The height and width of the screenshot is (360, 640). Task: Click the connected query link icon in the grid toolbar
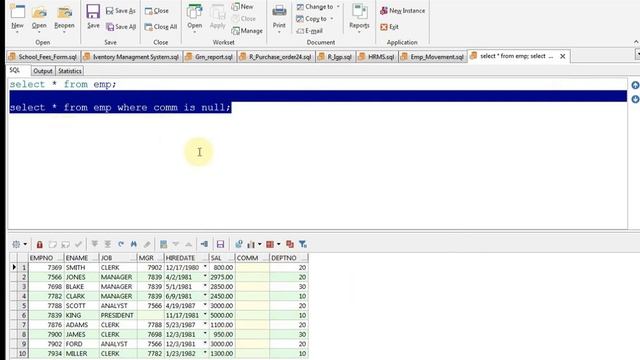coord(238,244)
